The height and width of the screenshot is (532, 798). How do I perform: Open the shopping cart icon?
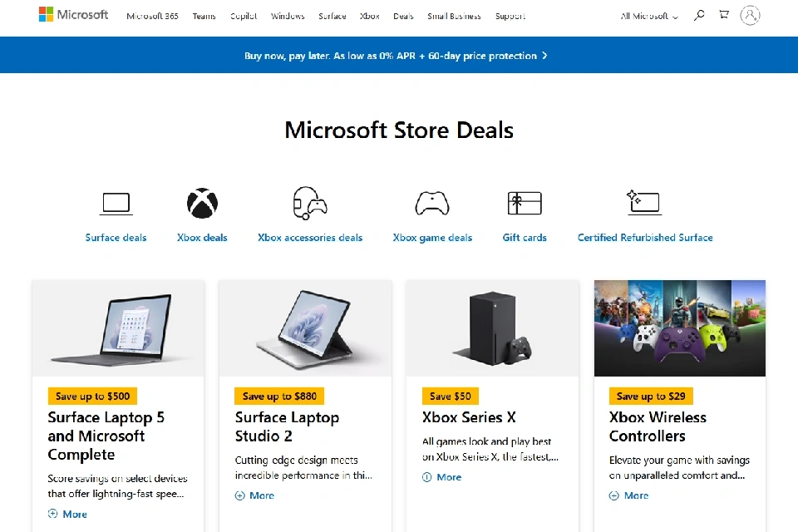point(723,15)
